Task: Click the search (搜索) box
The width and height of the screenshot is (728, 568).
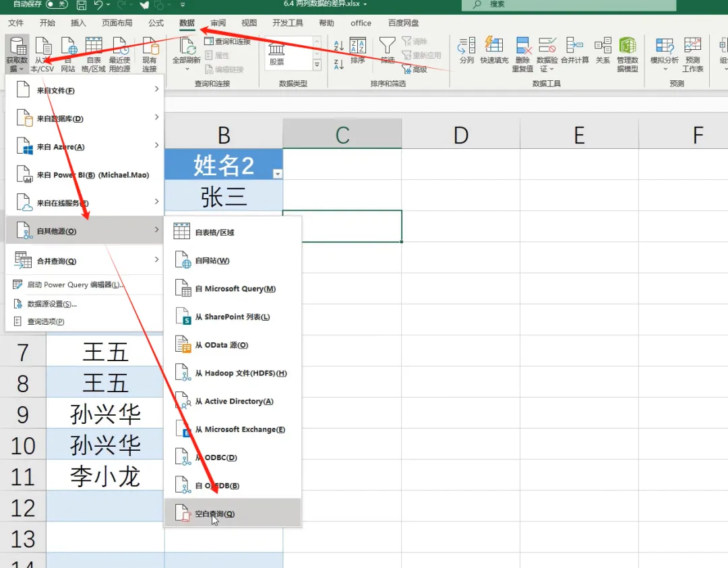Action: point(569,5)
